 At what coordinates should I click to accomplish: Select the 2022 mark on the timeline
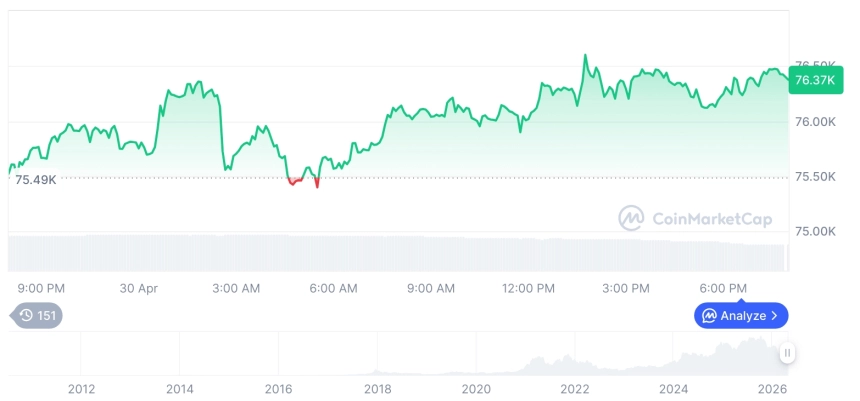point(574,389)
